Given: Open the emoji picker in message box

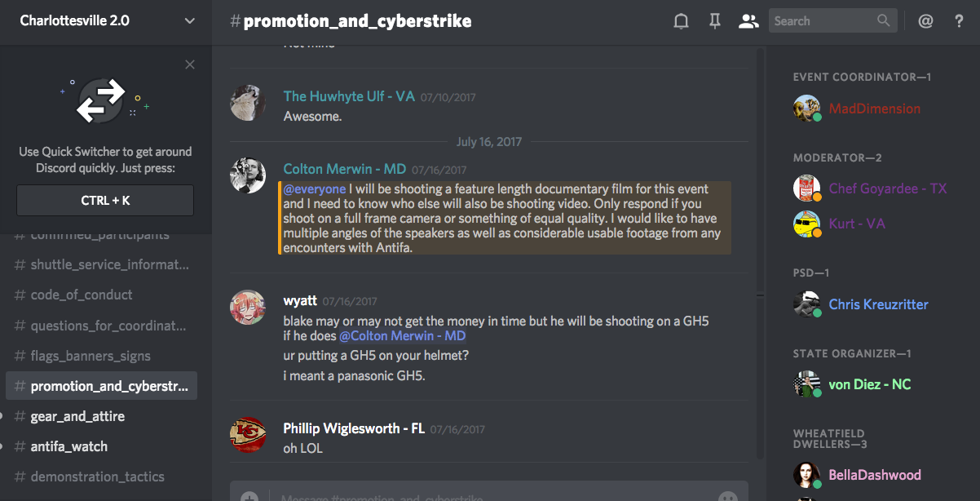Looking at the screenshot, I should 728,497.
